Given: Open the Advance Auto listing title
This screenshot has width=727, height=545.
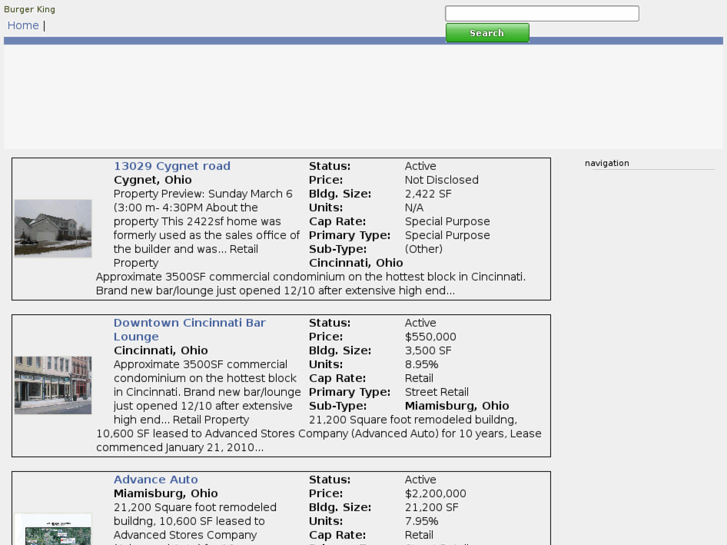Looking at the screenshot, I should 155,480.
